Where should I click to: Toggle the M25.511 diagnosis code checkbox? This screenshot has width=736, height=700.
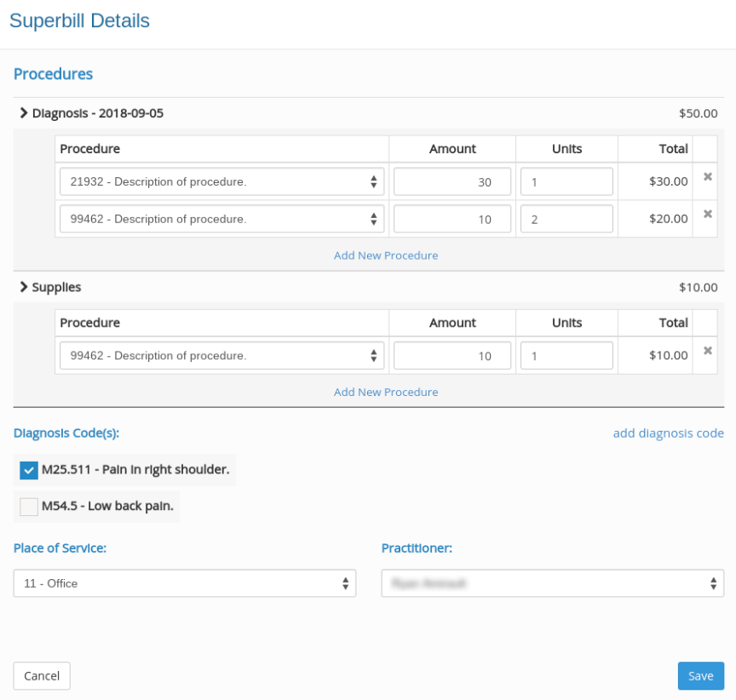point(28,469)
